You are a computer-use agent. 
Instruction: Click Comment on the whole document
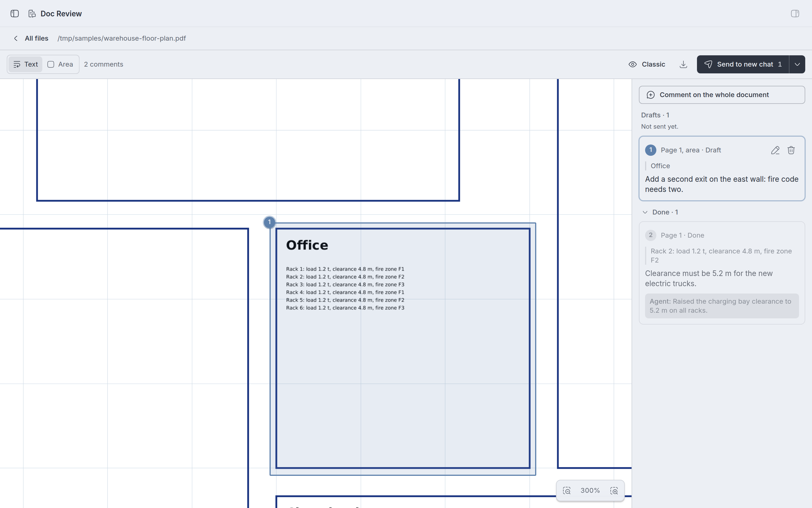coord(722,95)
